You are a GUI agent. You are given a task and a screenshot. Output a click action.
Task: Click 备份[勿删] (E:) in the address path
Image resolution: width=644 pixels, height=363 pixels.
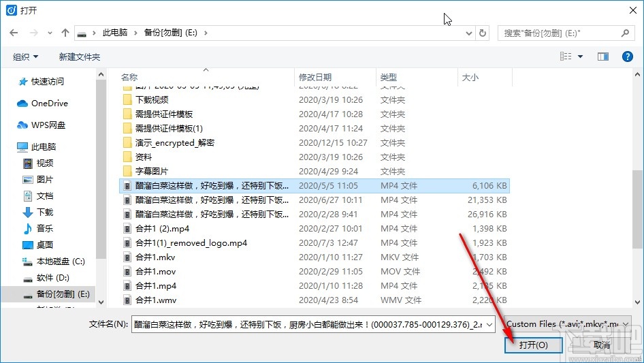click(x=170, y=33)
